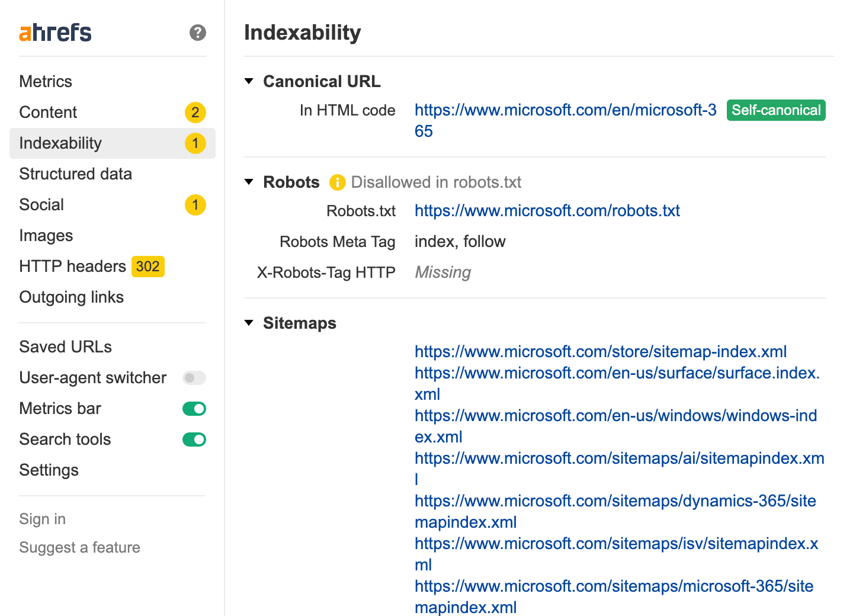Open the help question mark icon
This screenshot has width=853, height=616.
click(x=198, y=33)
